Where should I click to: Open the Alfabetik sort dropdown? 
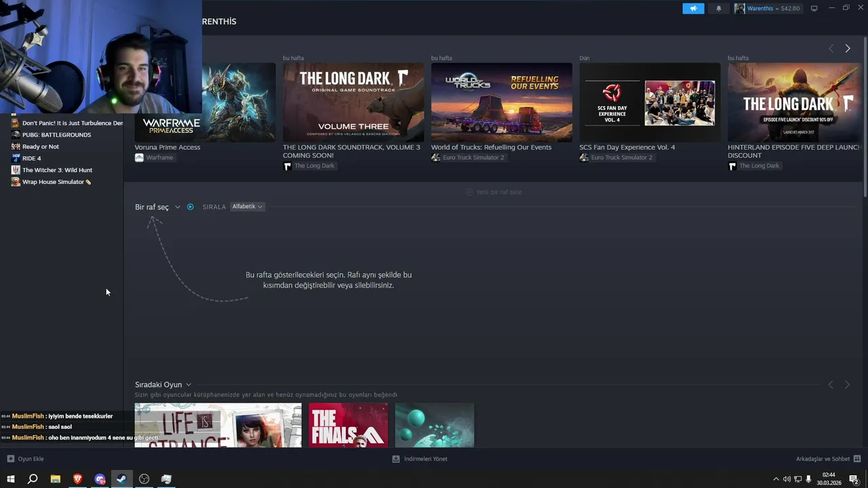pos(248,207)
